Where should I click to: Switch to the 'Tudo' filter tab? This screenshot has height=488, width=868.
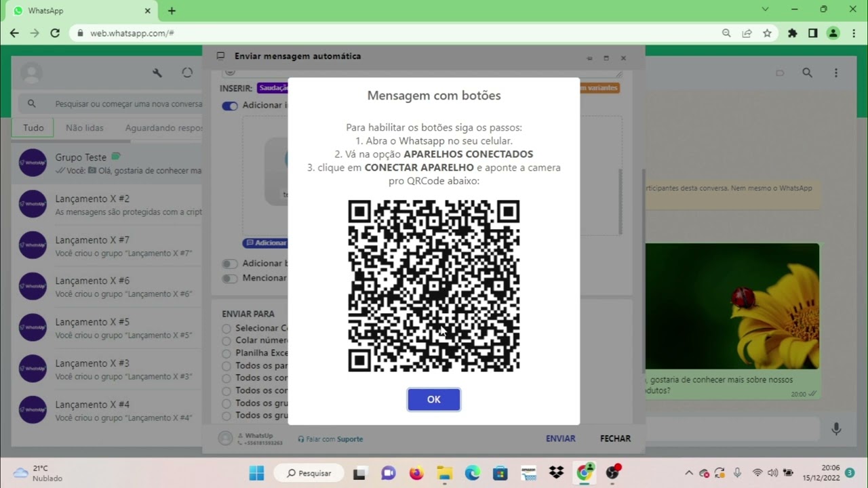point(33,127)
